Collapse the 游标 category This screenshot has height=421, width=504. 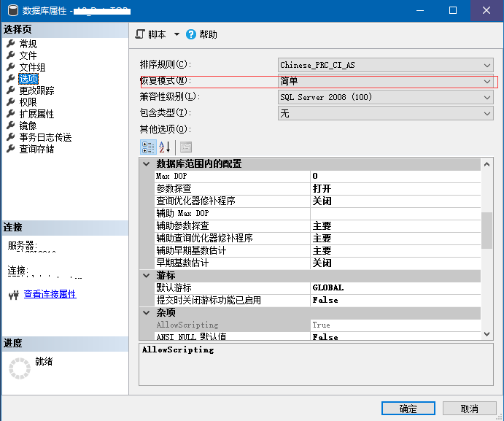pos(147,276)
